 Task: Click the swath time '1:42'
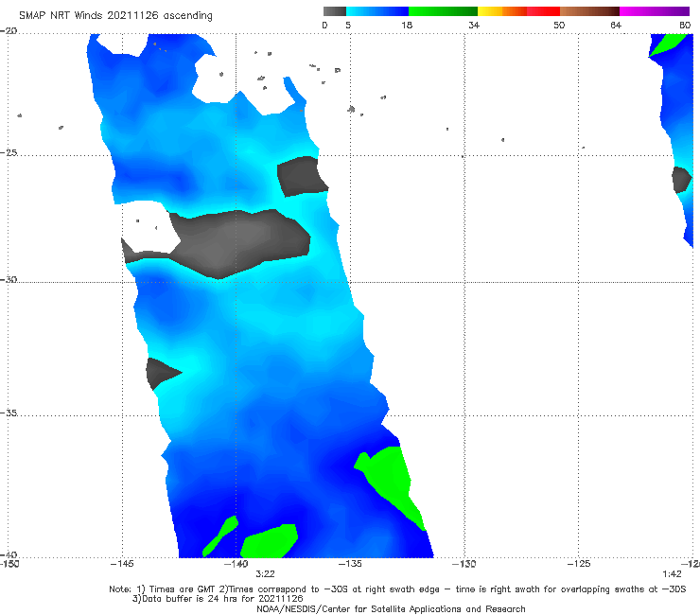pos(672,574)
